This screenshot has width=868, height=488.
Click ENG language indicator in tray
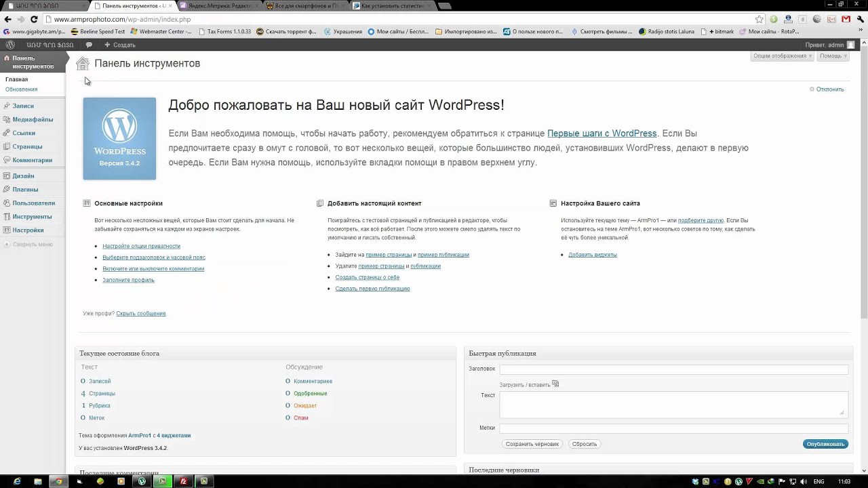tap(818, 481)
